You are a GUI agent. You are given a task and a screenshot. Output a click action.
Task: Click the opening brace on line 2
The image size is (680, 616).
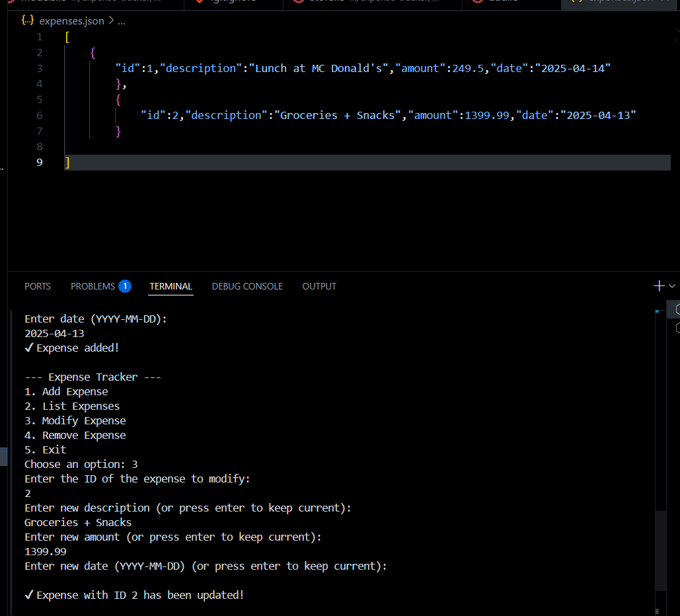93,53
